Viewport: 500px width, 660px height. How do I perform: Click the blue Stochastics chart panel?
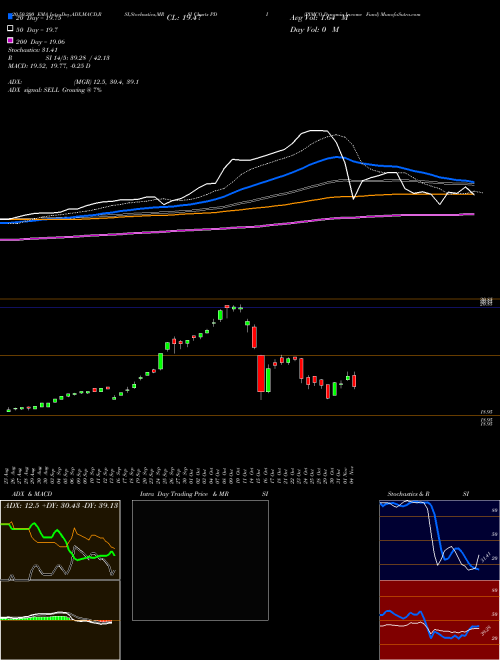(x=439, y=540)
